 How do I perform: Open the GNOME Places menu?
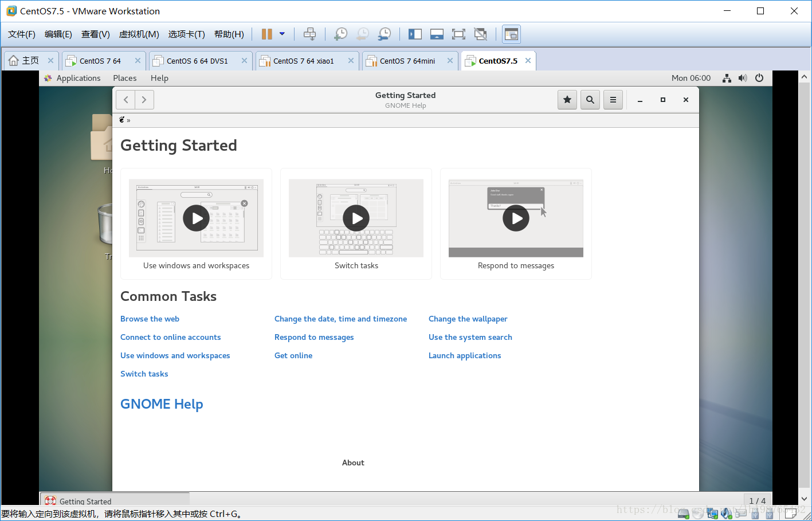tap(125, 78)
